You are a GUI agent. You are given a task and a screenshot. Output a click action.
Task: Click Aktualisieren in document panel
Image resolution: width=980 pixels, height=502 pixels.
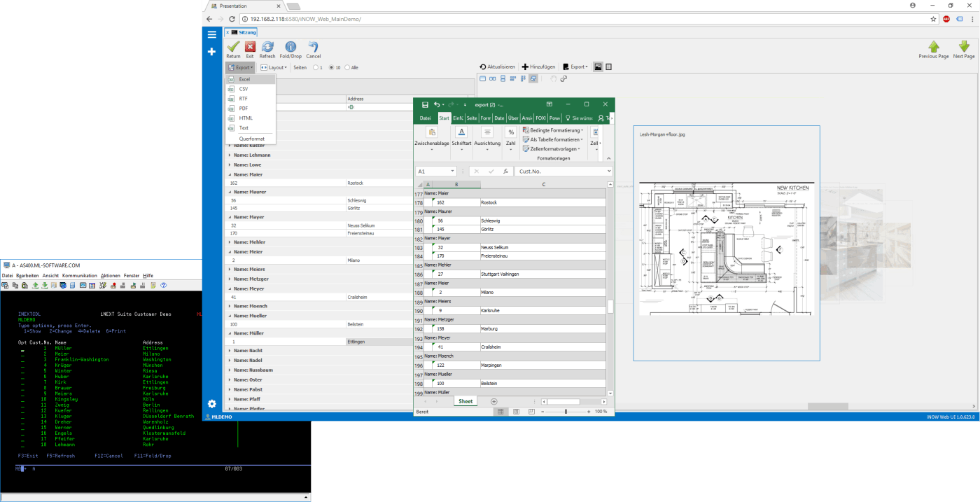coord(497,67)
